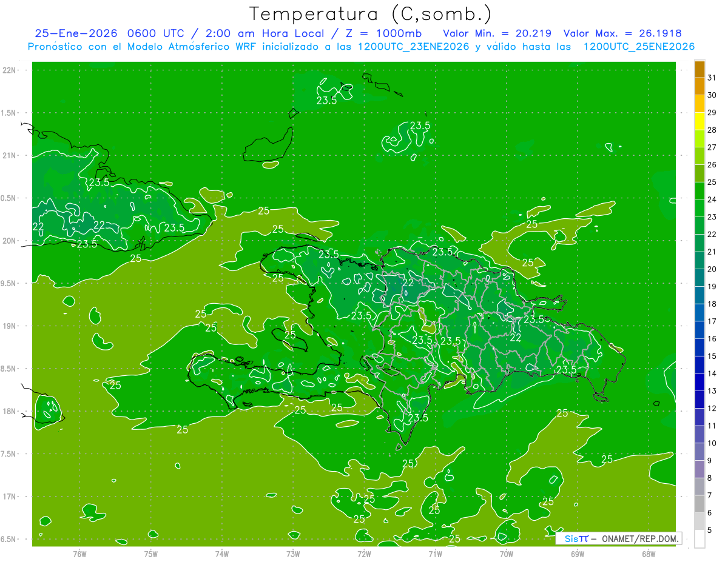Click the '1.5N' latitude axis label
The image size is (728, 562).
8,113
